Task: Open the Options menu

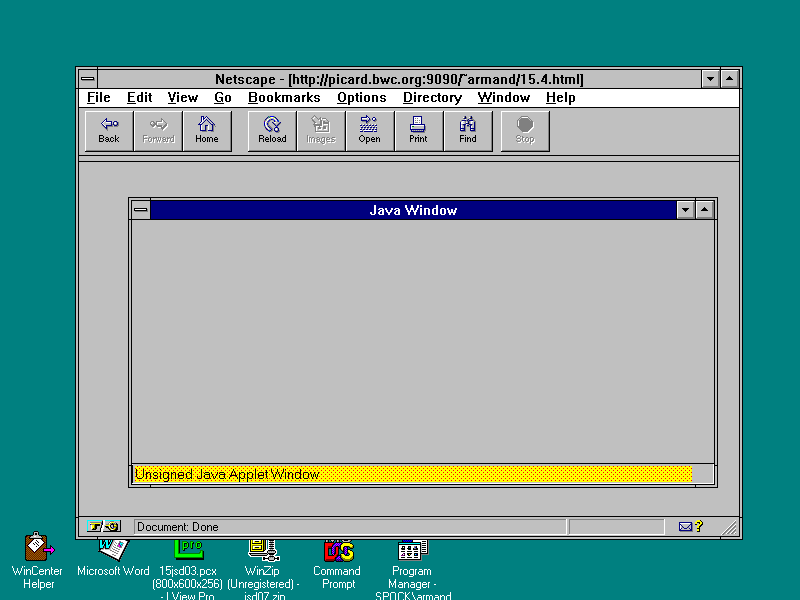Action: pos(361,98)
